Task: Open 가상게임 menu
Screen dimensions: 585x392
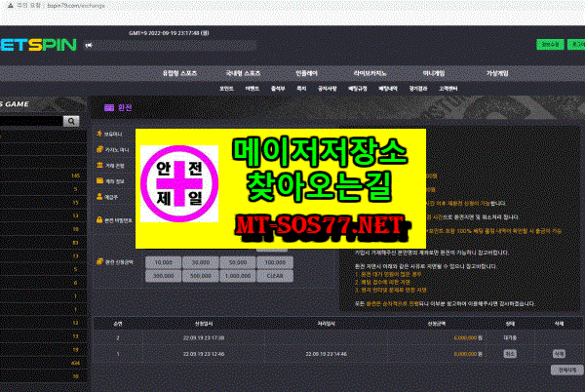Action: tap(497, 73)
